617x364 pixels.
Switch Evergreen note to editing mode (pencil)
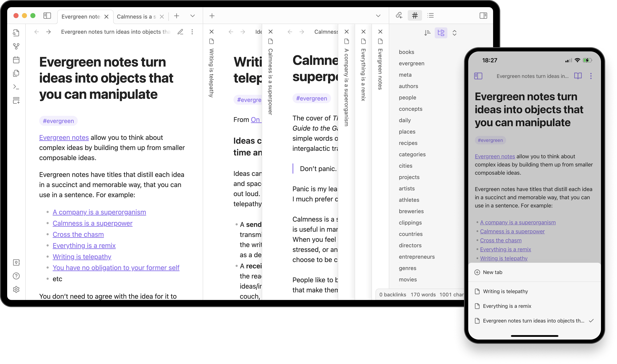coord(180,32)
